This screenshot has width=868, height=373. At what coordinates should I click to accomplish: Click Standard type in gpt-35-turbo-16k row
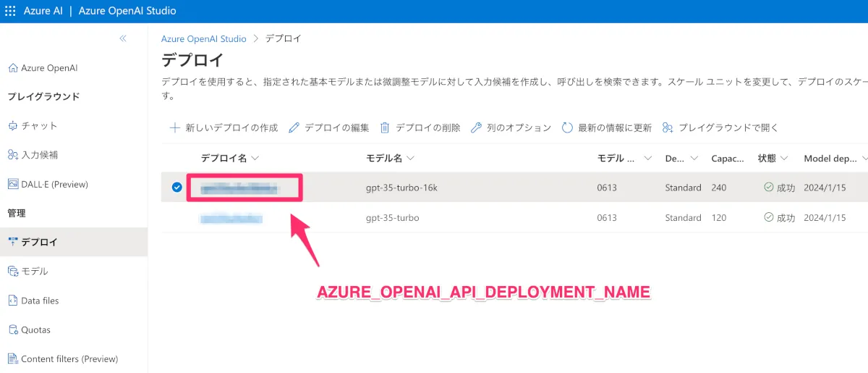[x=683, y=188]
